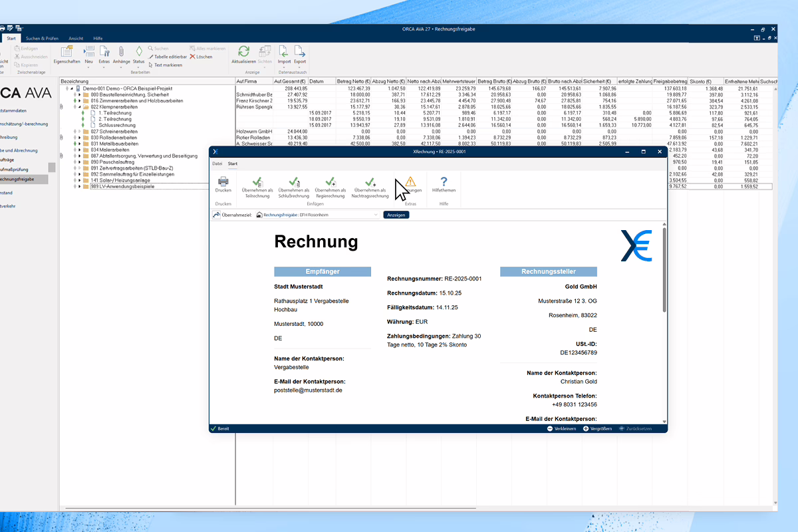Click the warning triangle icon in Extras

coord(410,182)
